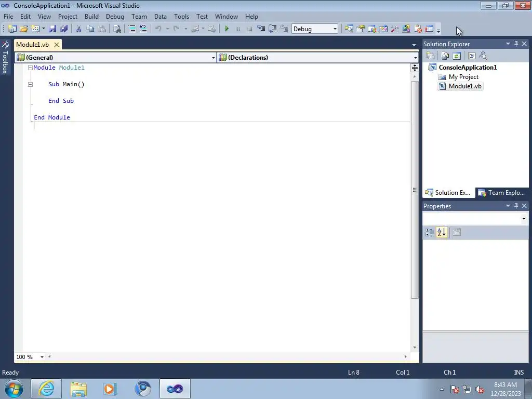532x399 pixels.
Task: Click the Step Into icon
Action: (261, 29)
